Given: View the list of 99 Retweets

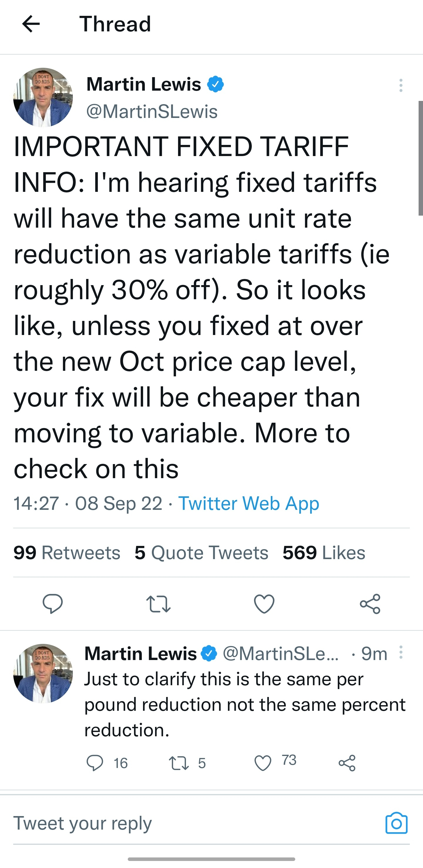Looking at the screenshot, I should coord(67,553).
